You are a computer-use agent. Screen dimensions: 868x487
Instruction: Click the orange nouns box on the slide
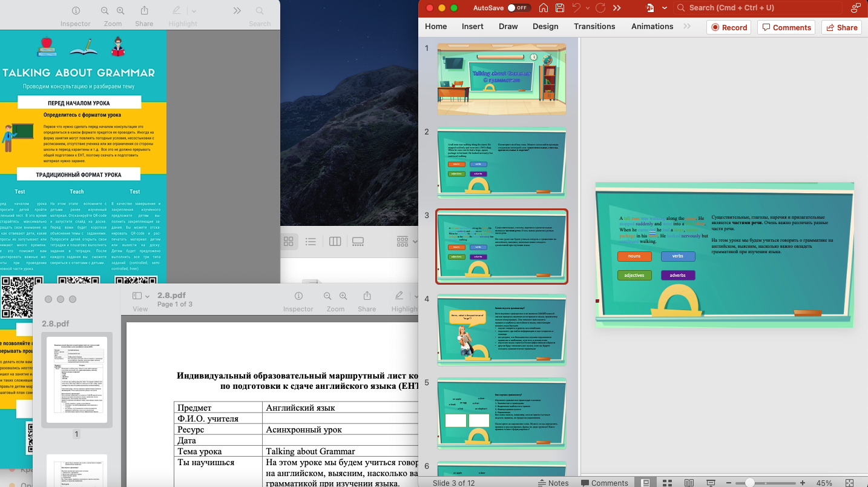[634, 256]
